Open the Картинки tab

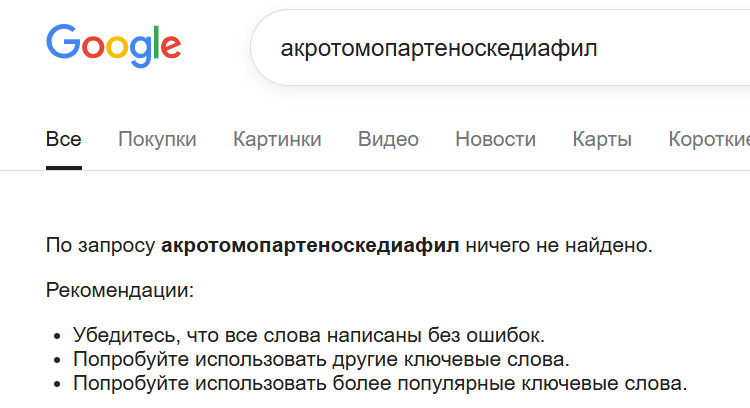(277, 139)
